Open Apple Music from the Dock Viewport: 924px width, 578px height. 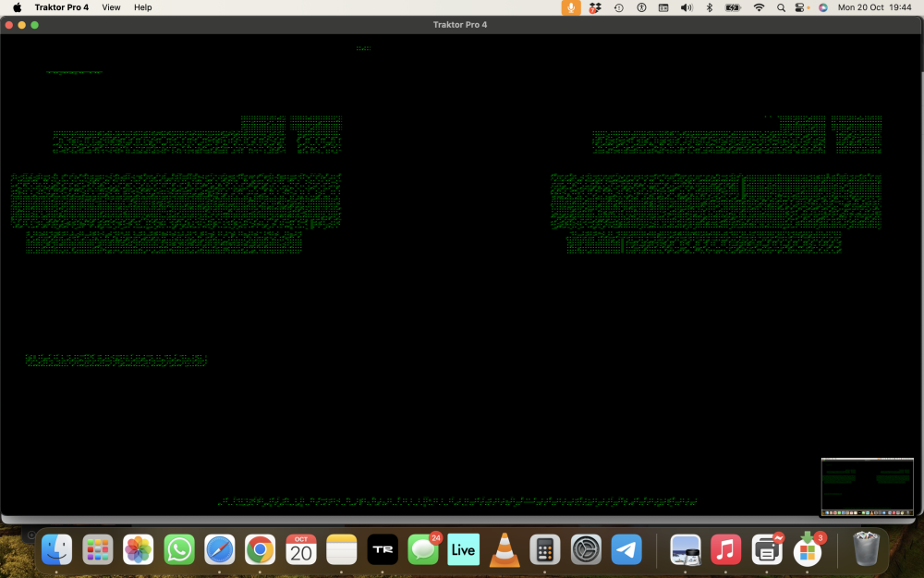click(725, 549)
